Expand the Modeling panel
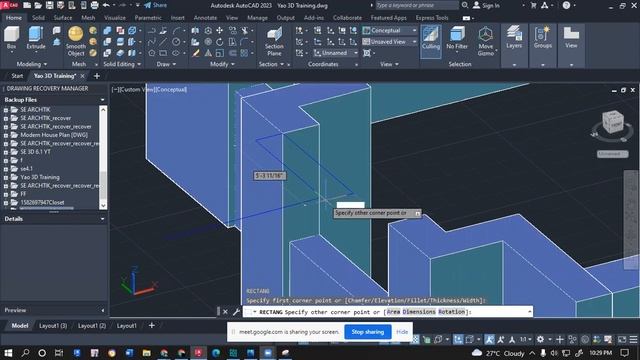 pyautogui.click(x=32, y=64)
